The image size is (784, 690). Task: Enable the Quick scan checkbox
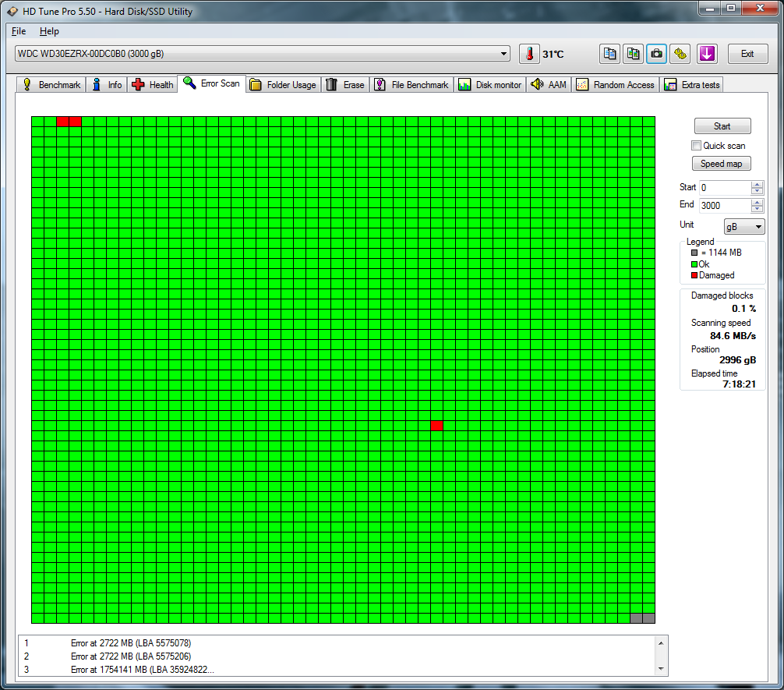696,146
